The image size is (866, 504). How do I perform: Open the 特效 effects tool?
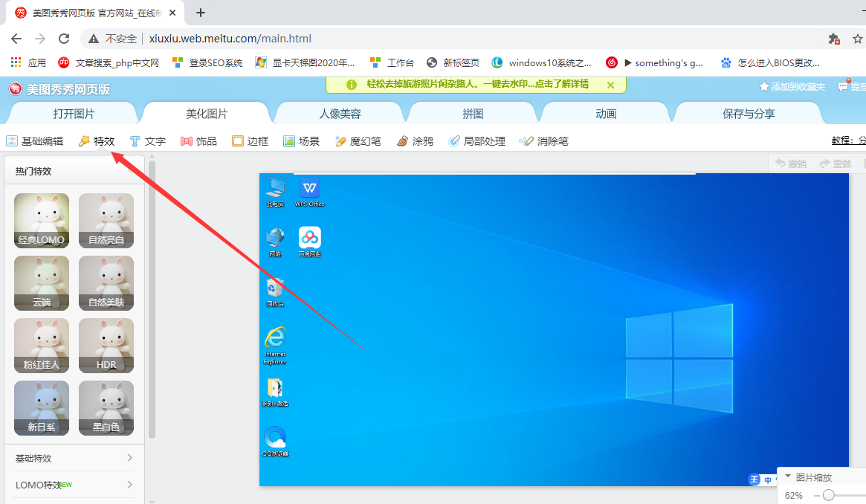[97, 141]
